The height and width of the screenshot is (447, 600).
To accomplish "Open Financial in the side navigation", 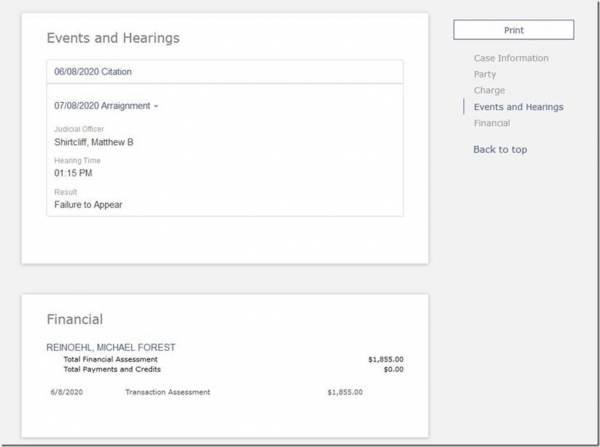I will (x=491, y=123).
